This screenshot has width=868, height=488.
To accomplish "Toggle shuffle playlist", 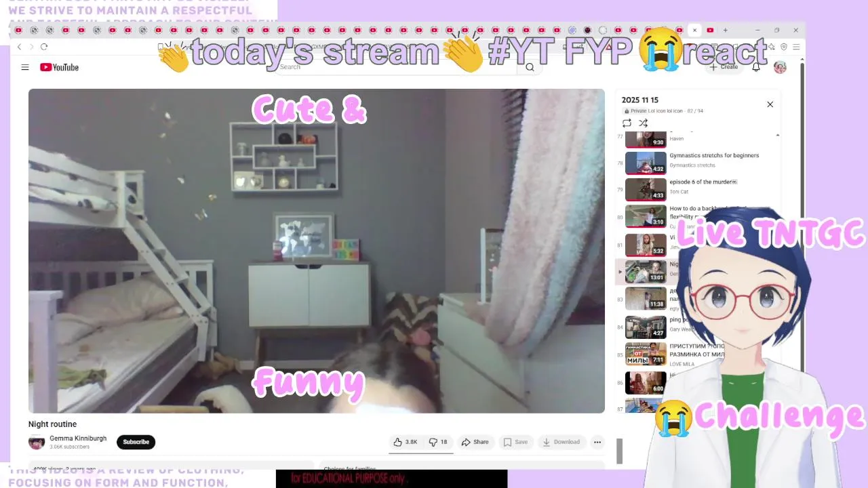I will pyautogui.click(x=643, y=123).
